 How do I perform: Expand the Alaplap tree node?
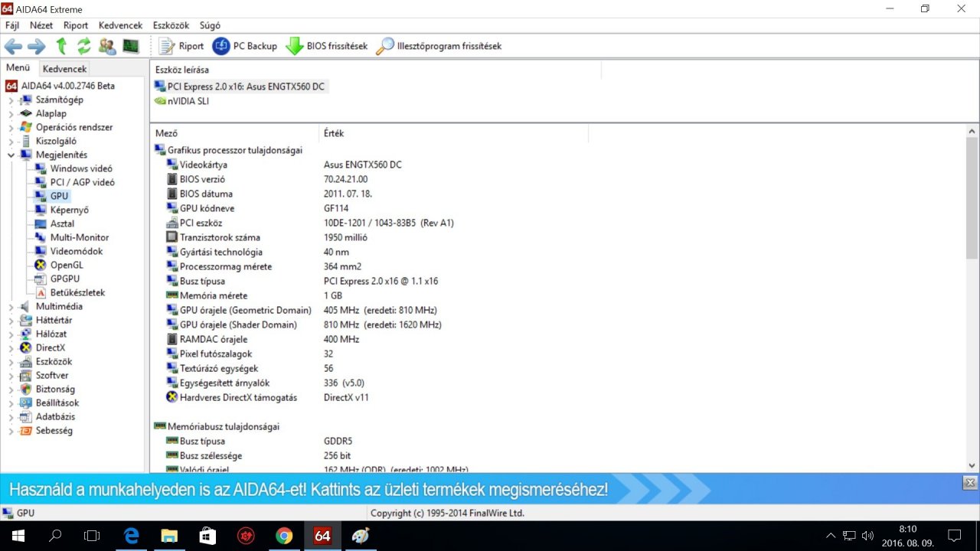click(11, 113)
